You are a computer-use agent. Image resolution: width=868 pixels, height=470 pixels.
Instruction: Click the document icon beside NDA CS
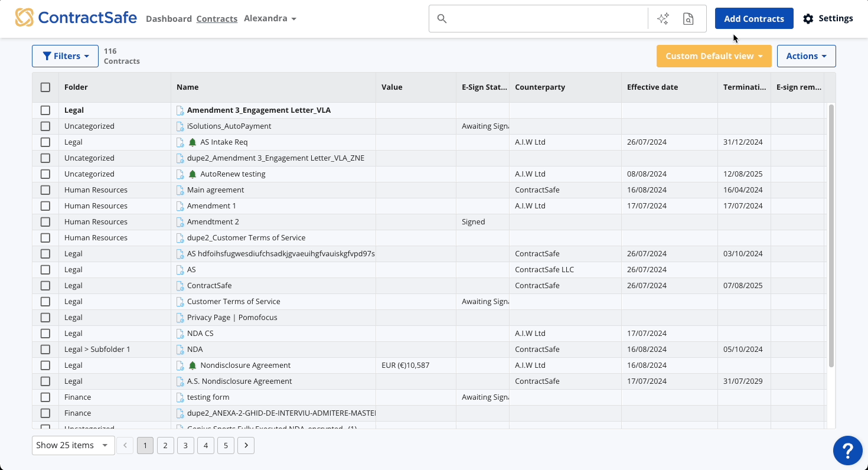[x=180, y=333]
